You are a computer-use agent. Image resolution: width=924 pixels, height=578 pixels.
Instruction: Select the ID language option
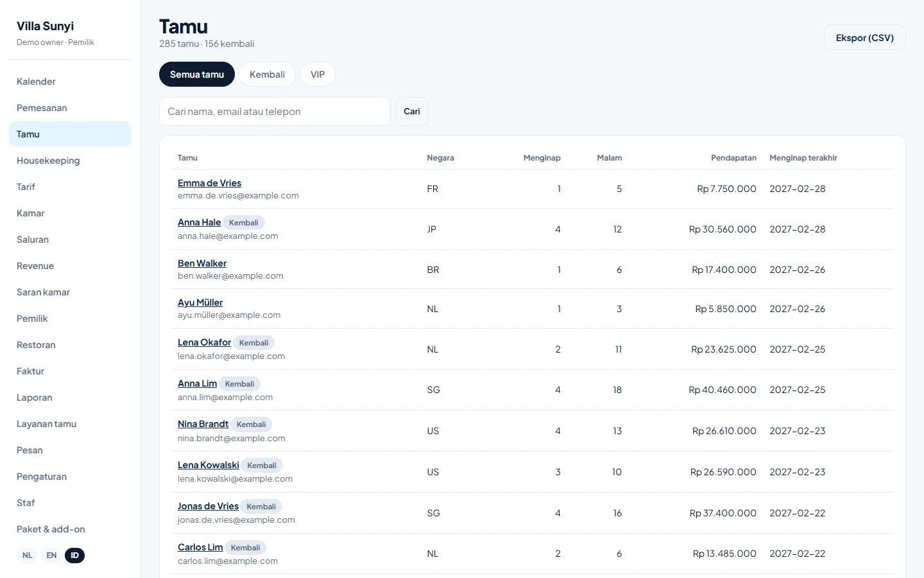click(74, 556)
